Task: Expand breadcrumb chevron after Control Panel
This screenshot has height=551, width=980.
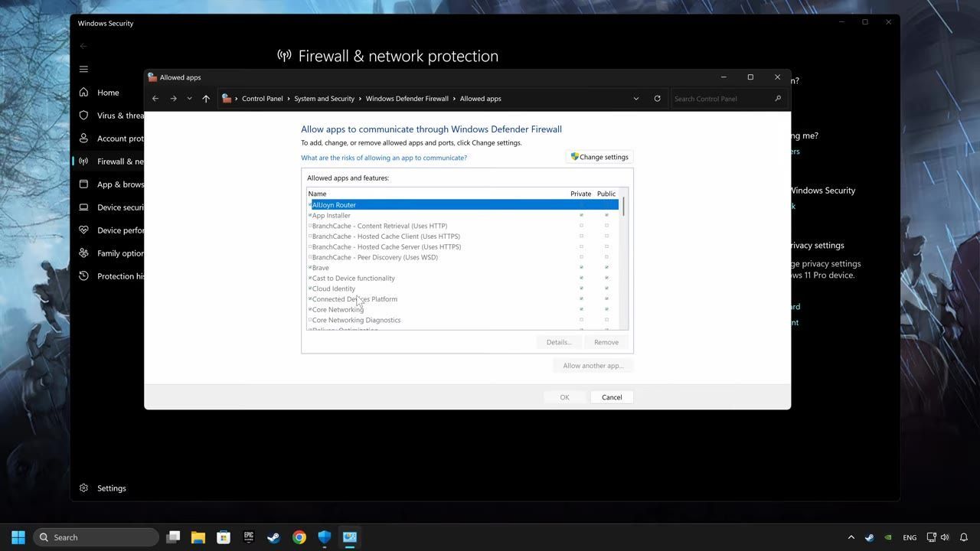Action: [x=289, y=99]
